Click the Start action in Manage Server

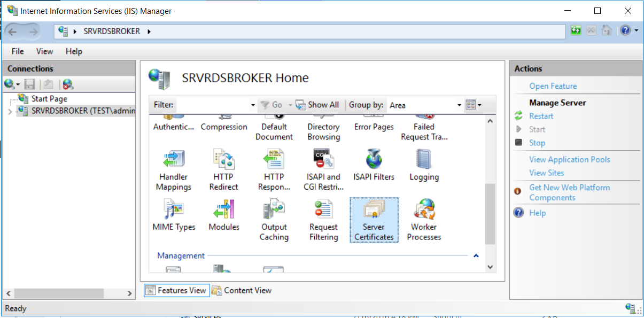coord(537,129)
